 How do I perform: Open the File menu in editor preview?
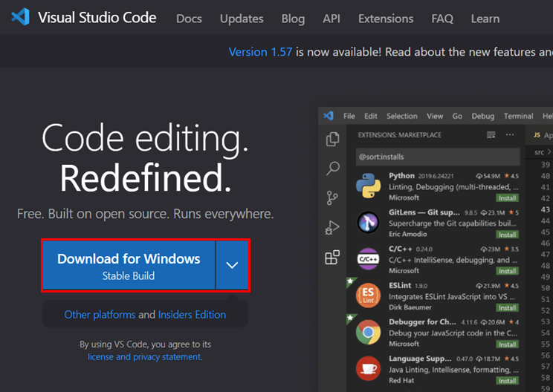(x=349, y=117)
